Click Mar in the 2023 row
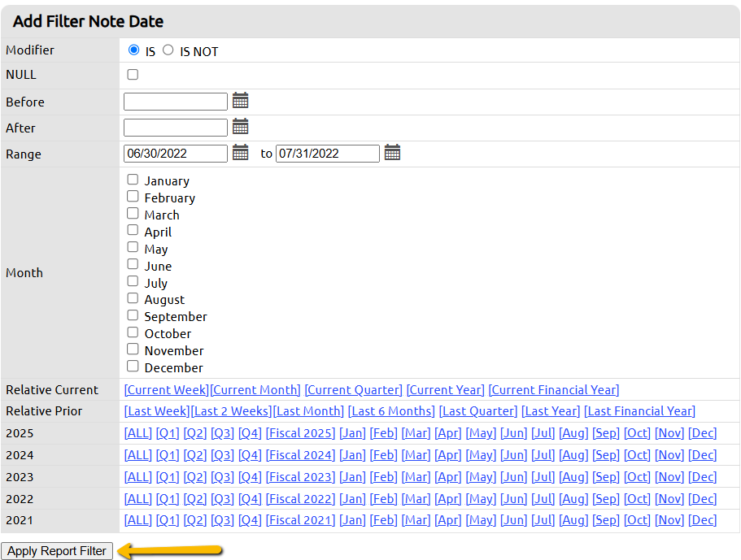The image size is (741, 560). pyautogui.click(x=416, y=477)
